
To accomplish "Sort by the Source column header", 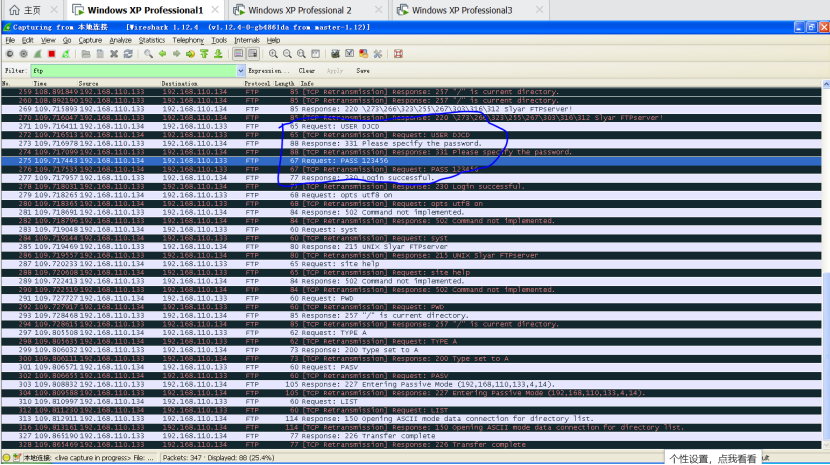I will click(88, 84).
